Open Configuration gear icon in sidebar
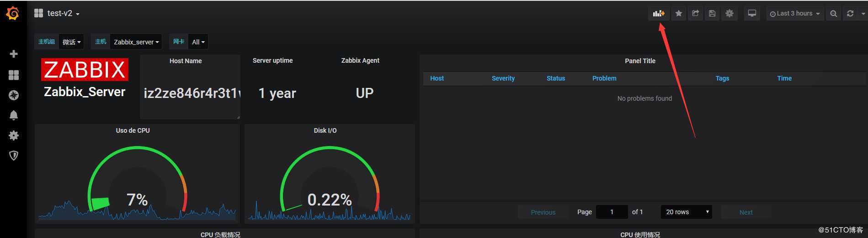868x238 pixels. pyautogui.click(x=14, y=135)
